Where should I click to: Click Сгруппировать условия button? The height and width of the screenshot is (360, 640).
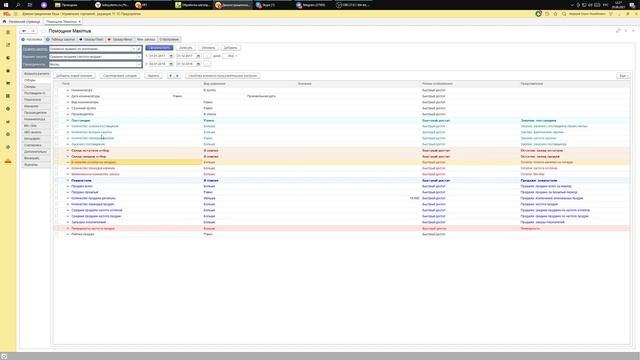[120, 76]
